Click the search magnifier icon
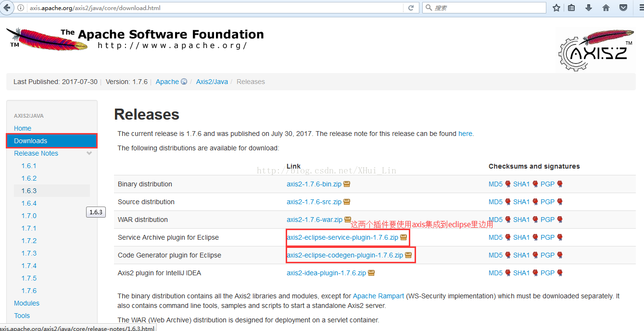This screenshot has height=331, width=644. [x=429, y=8]
